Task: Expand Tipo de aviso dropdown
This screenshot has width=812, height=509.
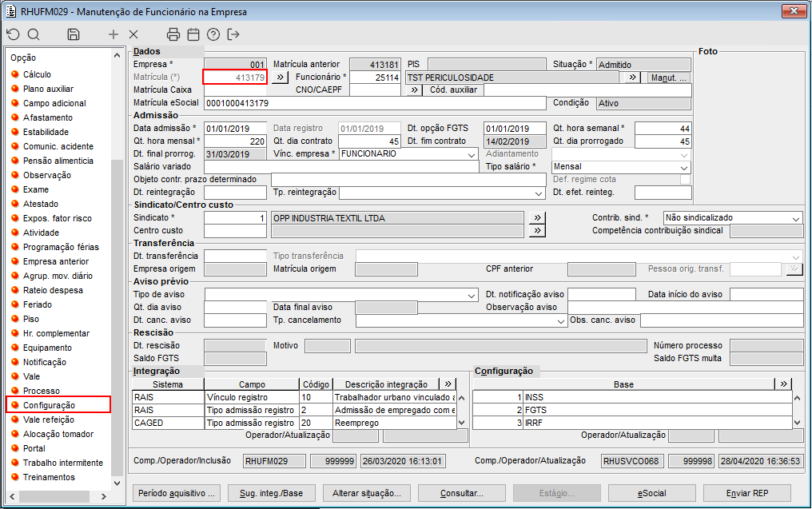Action: [x=472, y=295]
